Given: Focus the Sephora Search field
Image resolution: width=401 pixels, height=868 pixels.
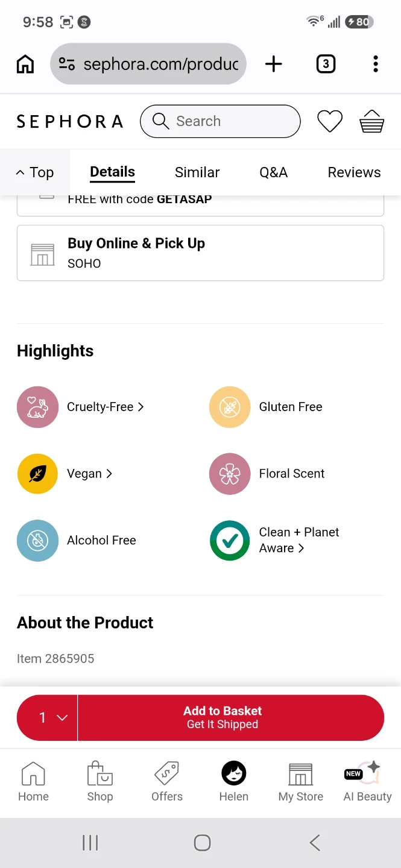Looking at the screenshot, I should [x=220, y=121].
